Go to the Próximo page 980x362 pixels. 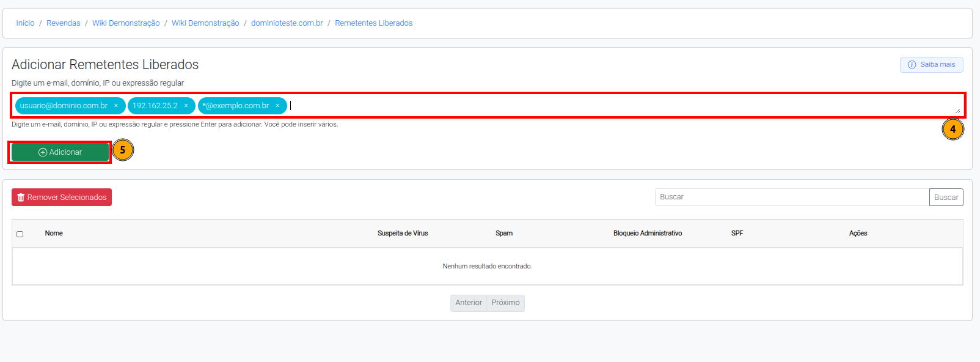click(505, 303)
